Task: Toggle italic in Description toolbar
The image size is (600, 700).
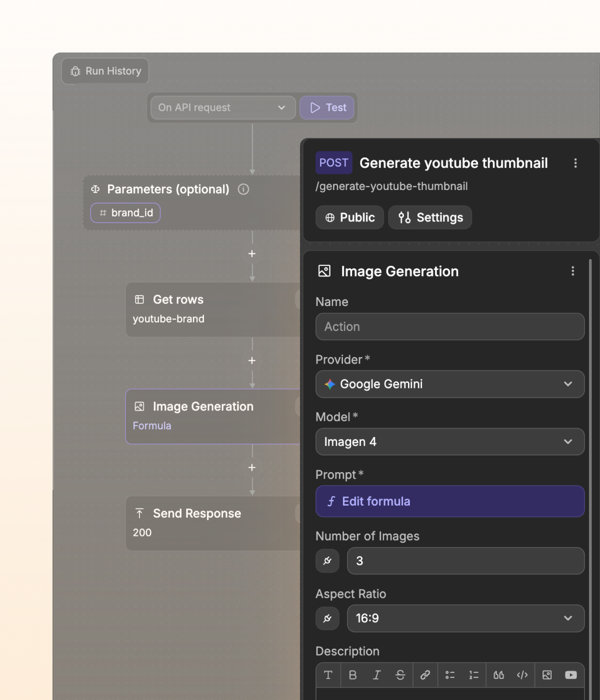Action: (x=376, y=675)
